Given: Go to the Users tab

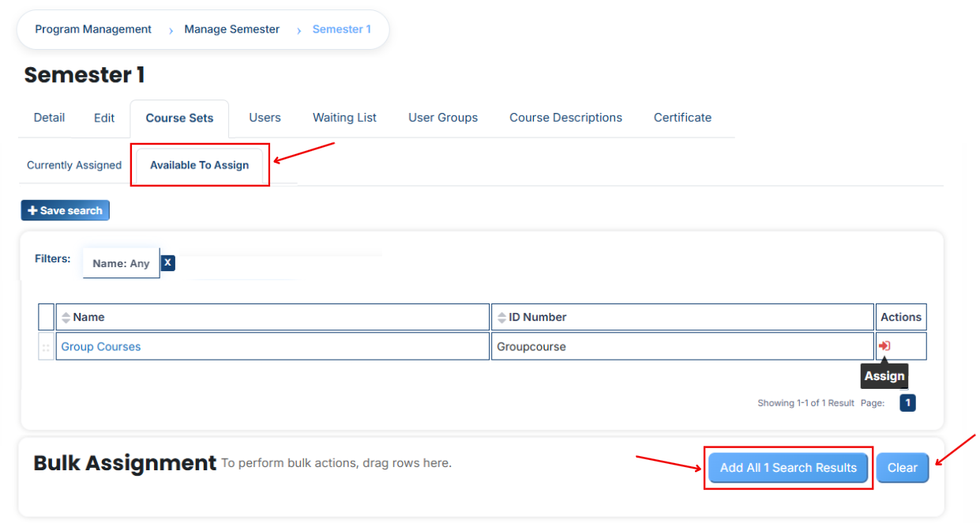Looking at the screenshot, I should [x=265, y=118].
